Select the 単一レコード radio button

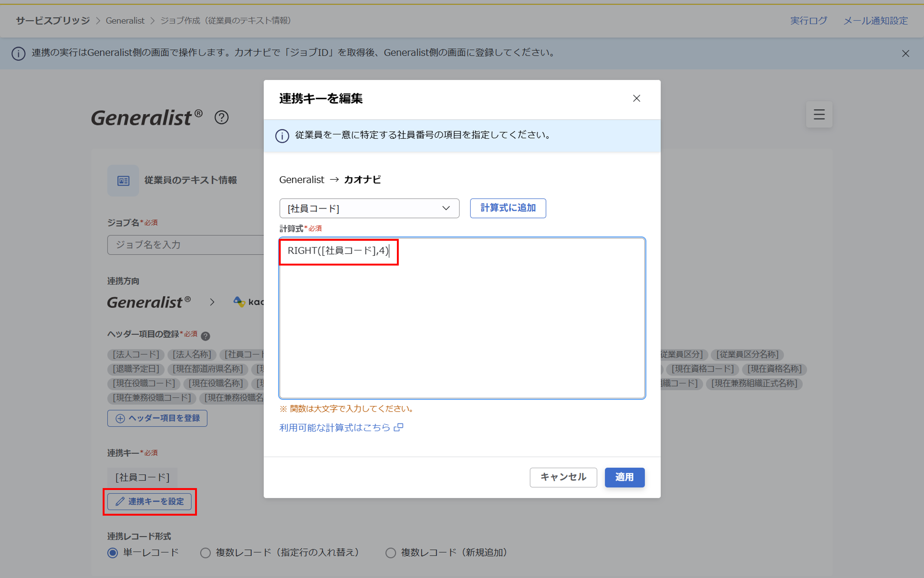[x=113, y=553]
